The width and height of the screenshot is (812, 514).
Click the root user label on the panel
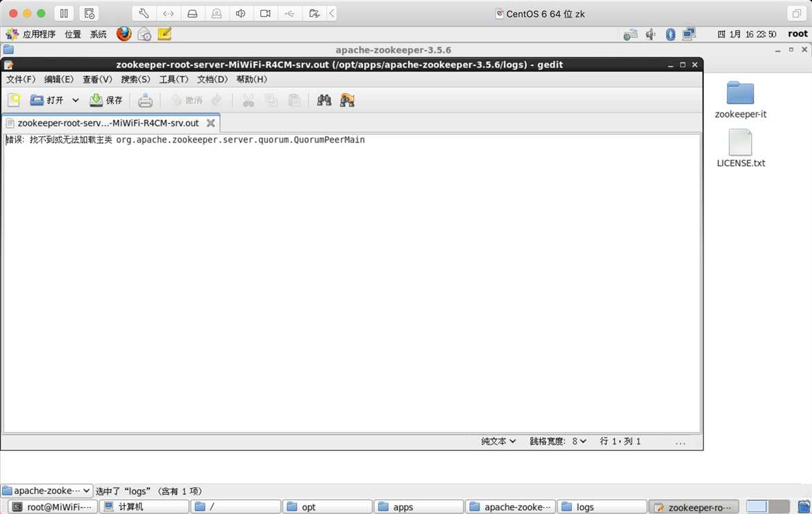[x=797, y=33]
